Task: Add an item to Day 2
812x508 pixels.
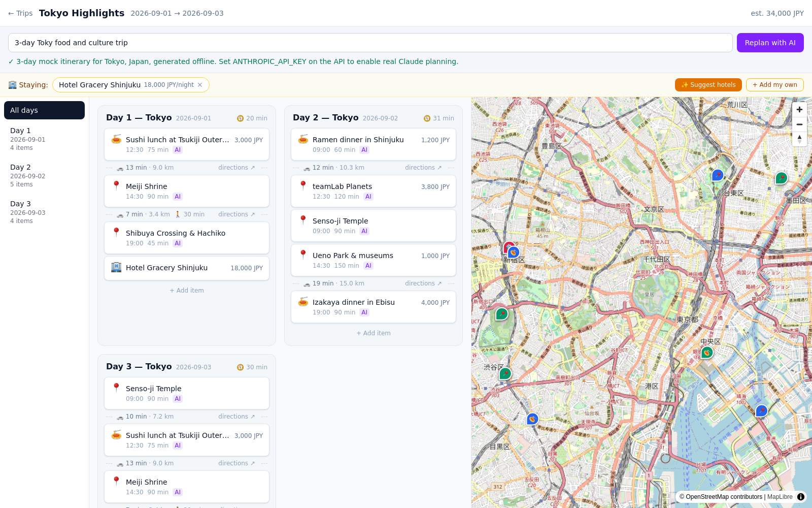Action: (x=374, y=333)
